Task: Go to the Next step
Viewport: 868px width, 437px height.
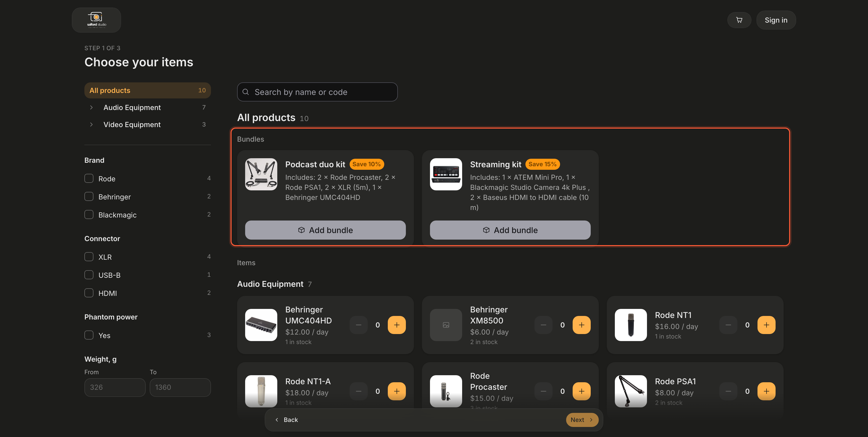Action: tap(582, 420)
